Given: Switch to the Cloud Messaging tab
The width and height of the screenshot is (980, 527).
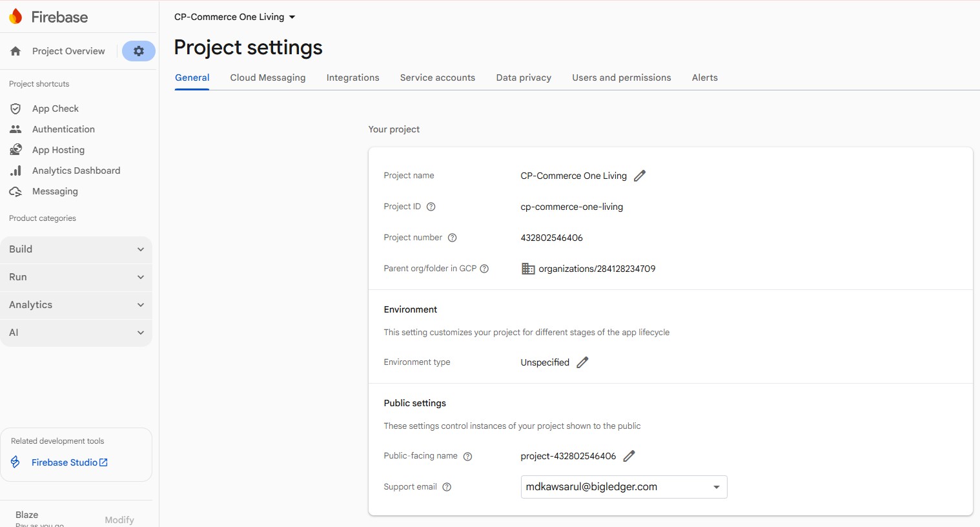Looking at the screenshot, I should point(267,77).
